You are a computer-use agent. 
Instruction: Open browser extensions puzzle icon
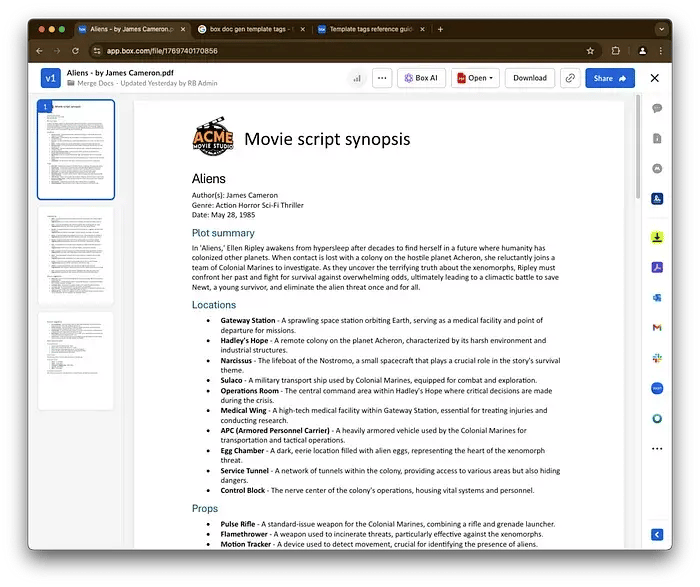pyautogui.click(x=616, y=51)
